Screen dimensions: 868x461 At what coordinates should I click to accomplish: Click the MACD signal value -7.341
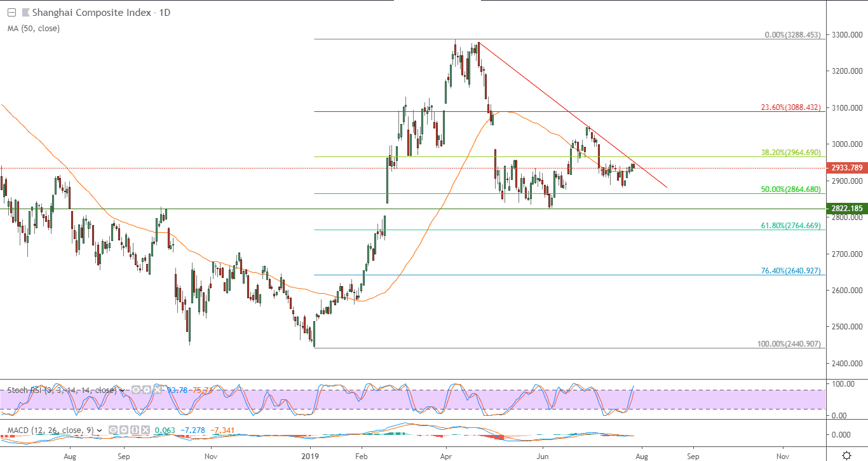(x=222, y=430)
